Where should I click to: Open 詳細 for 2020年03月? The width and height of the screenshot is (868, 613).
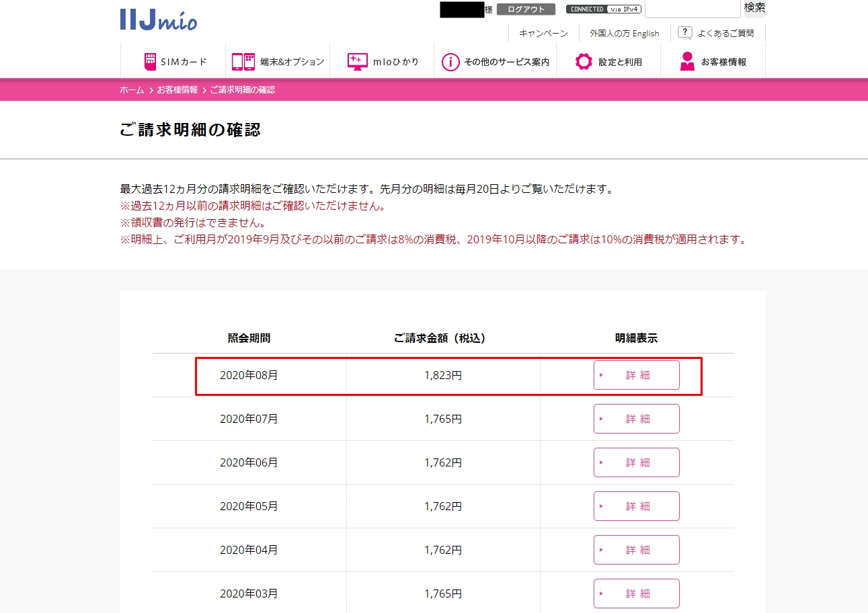[637, 594]
